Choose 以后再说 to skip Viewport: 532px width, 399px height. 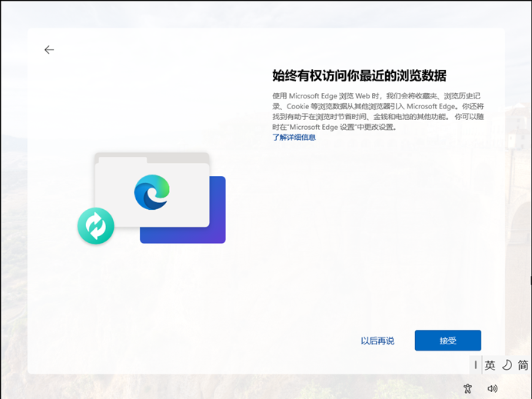click(x=377, y=341)
